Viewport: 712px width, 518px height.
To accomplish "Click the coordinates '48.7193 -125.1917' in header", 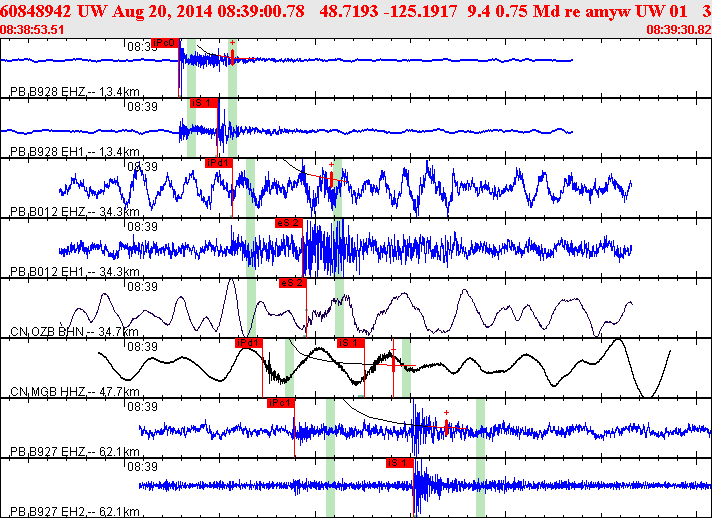I will (x=388, y=11).
